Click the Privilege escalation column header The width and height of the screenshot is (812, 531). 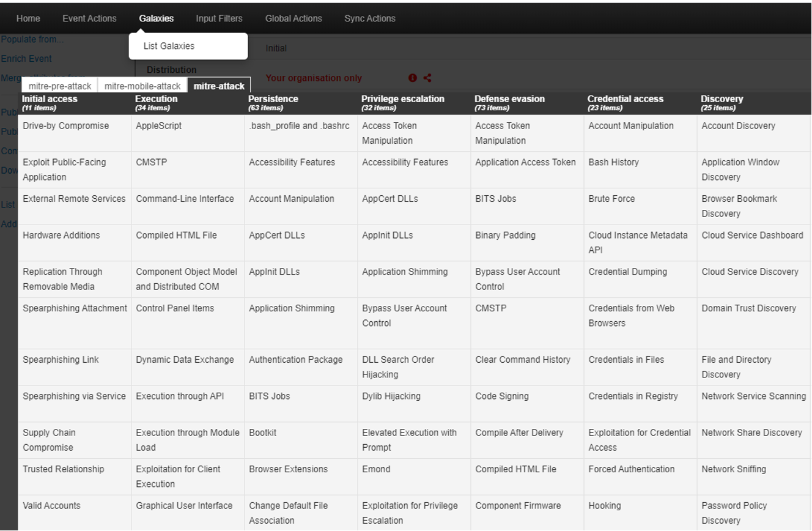(414, 103)
